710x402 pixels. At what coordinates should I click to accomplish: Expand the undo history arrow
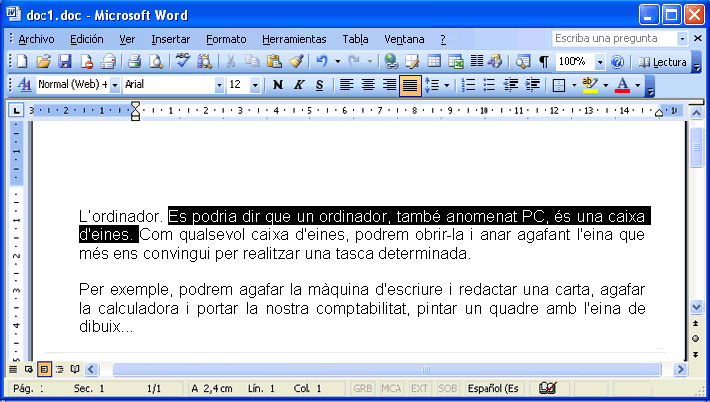[x=337, y=62]
